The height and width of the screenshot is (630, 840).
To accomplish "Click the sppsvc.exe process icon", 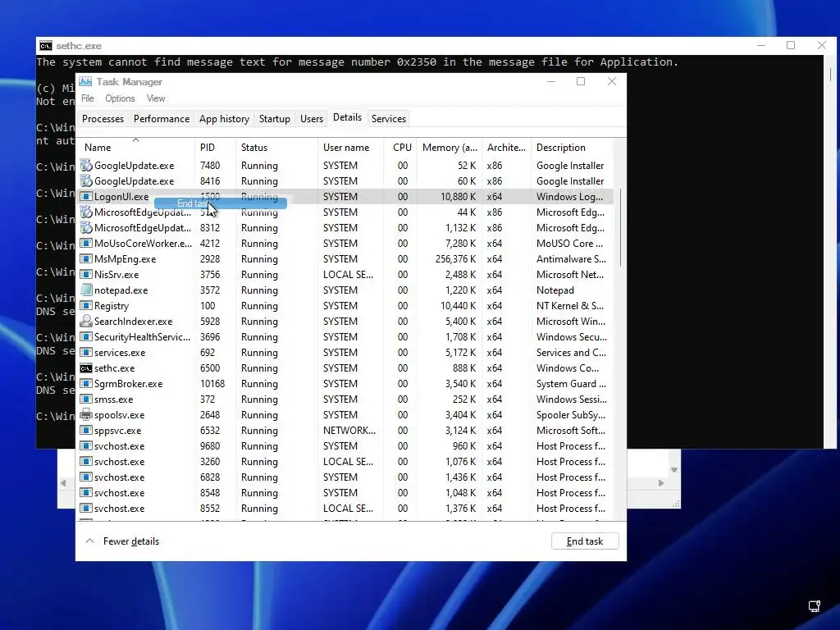I will coord(85,430).
